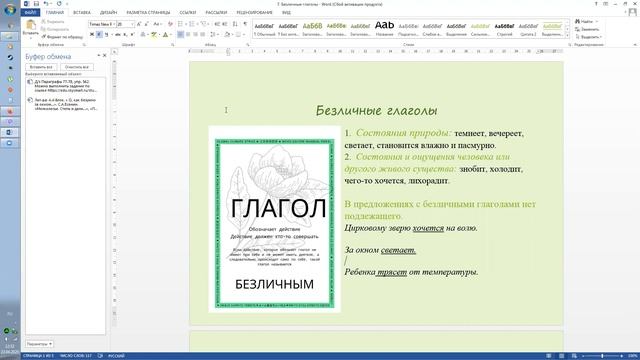Switch to the ДИЗАЙН ribbon tab

(x=108, y=13)
